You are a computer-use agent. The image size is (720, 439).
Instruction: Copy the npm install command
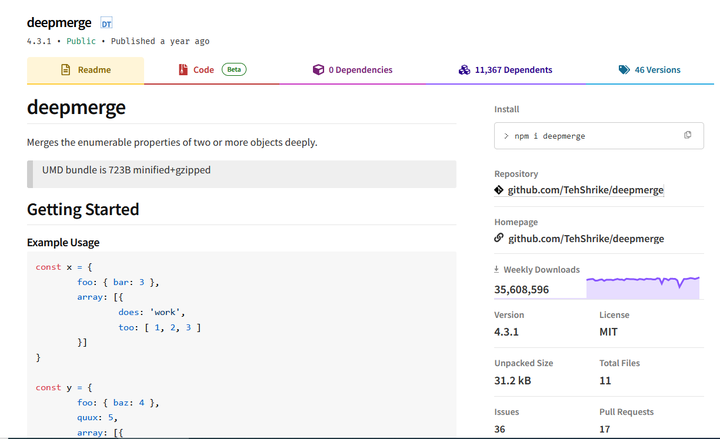pyautogui.click(x=687, y=135)
